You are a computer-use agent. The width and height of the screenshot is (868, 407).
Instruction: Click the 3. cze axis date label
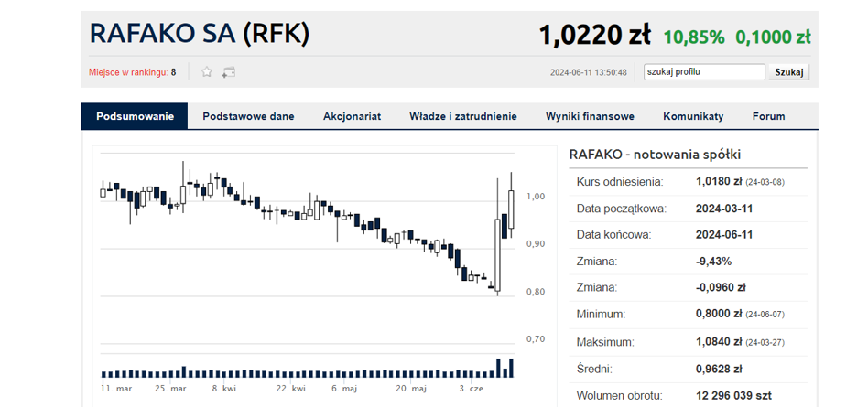pyautogui.click(x=471, y=389)
